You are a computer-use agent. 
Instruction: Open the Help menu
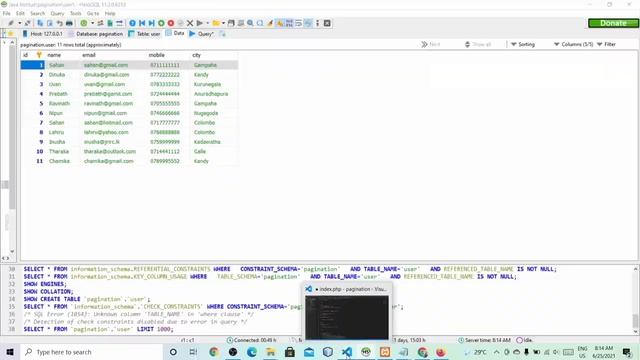pos(110,13)
